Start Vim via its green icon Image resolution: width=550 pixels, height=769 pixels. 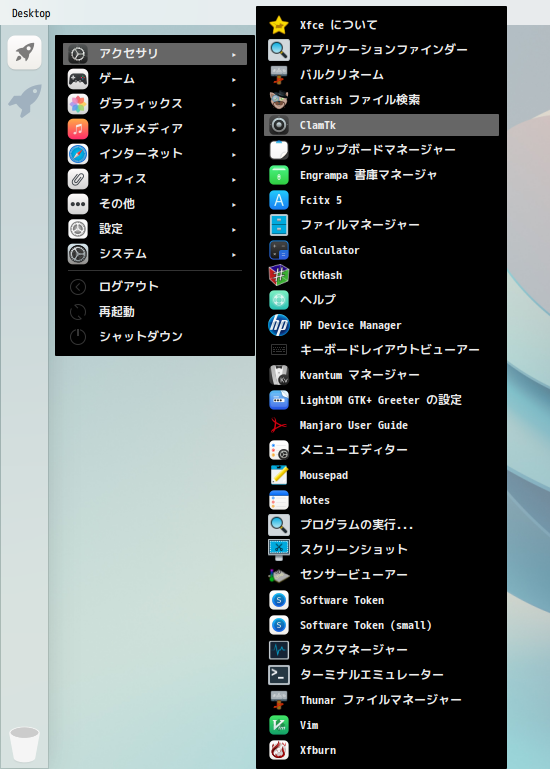click(279, 725)
